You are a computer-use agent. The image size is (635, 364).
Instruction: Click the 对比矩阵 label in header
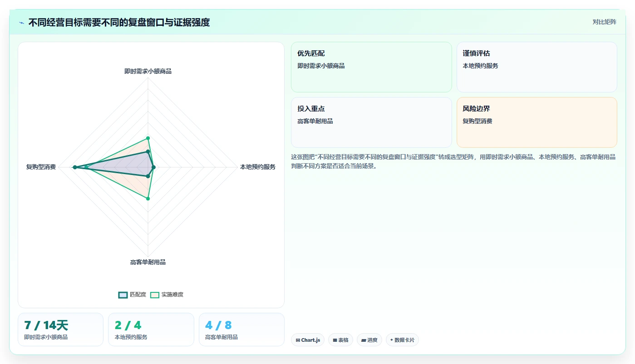pos(604,22)
